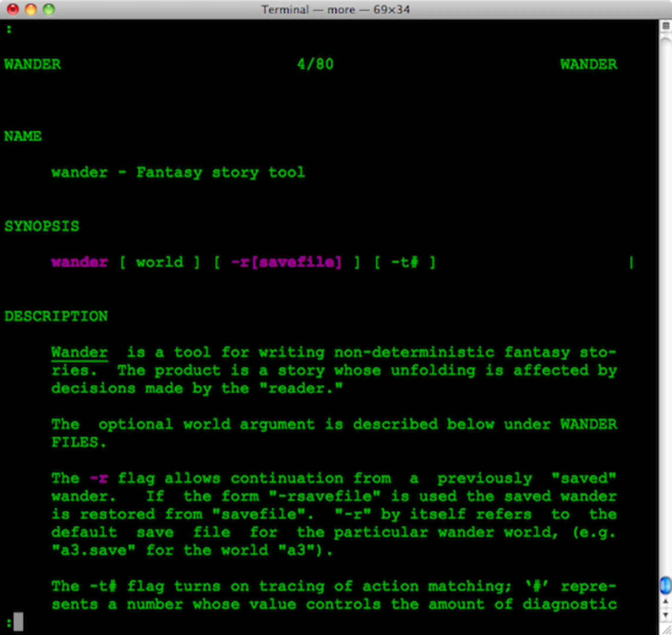Click the yellow minimize window button
Screen dimensions: 672x635
tap(31, 9)
